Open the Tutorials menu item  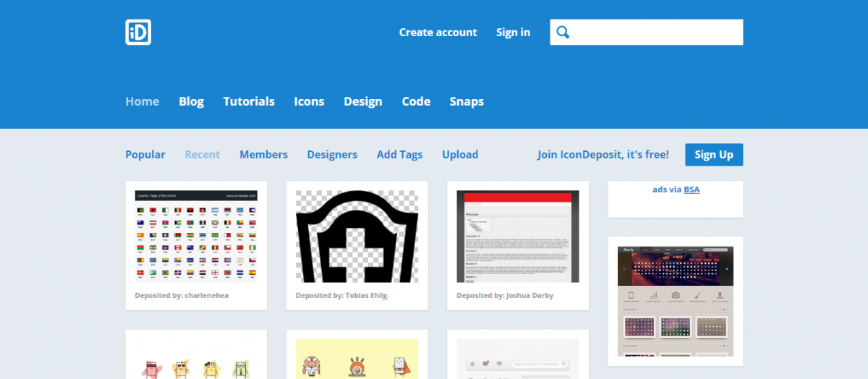[x=249, y=101]
